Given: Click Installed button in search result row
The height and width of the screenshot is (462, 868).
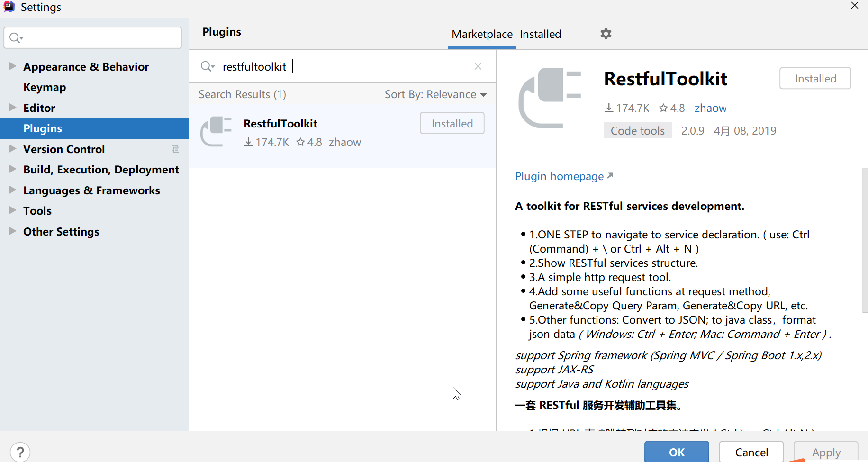Looking at the screenshot, I should coord(452,123).
